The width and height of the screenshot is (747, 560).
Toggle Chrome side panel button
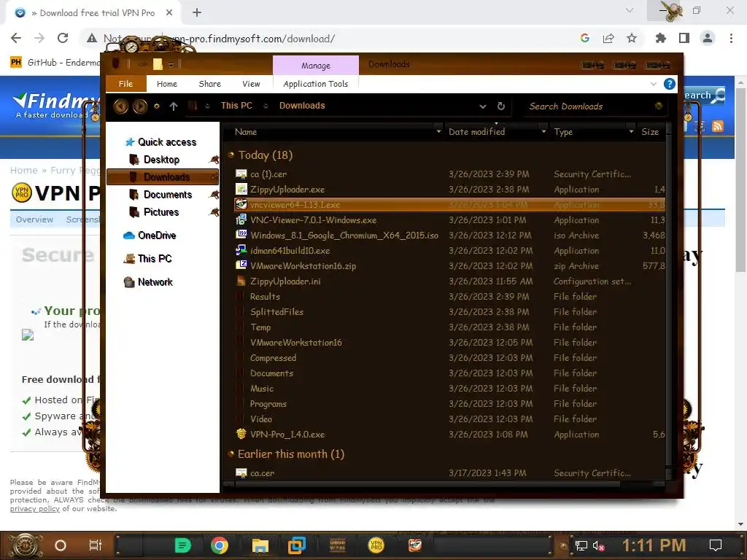coord(684,38)
